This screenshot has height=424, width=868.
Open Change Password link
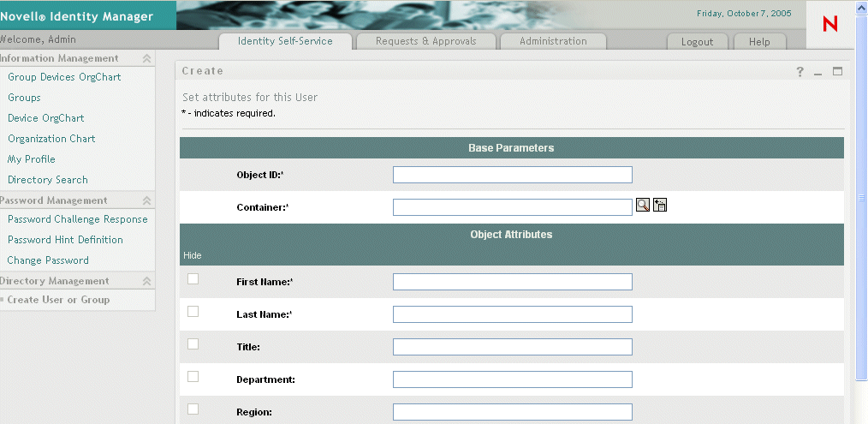pos(48,260)
